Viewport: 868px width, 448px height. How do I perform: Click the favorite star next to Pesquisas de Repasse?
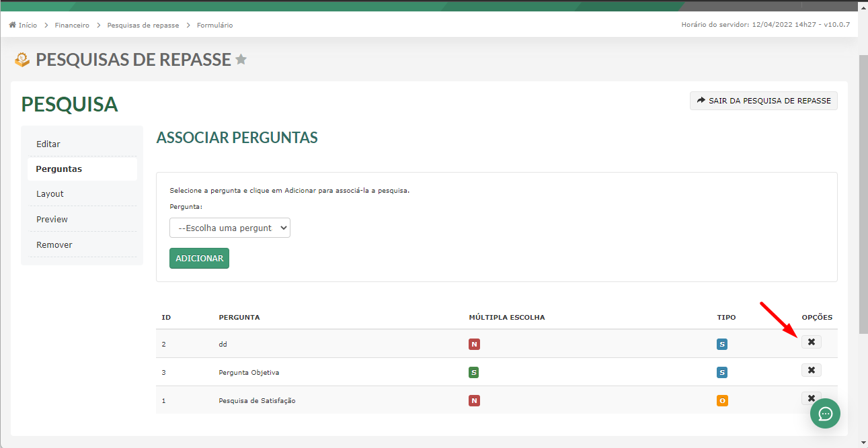[x=241, y=60]
